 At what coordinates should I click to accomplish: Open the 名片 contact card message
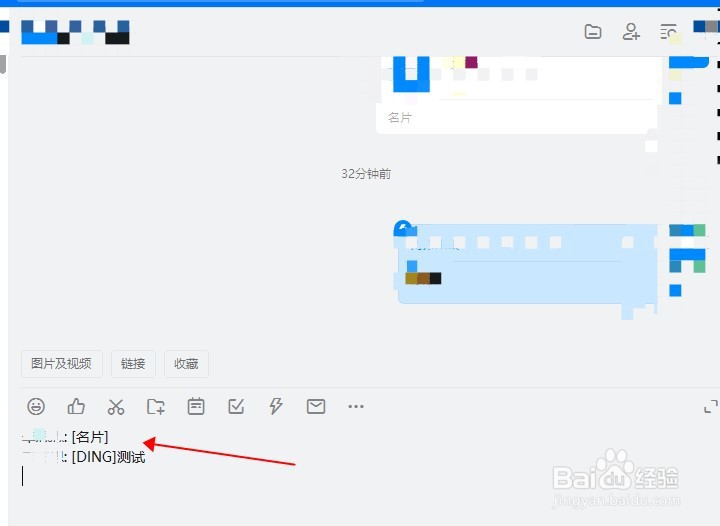pyautogui.click(x=517, y=94)
